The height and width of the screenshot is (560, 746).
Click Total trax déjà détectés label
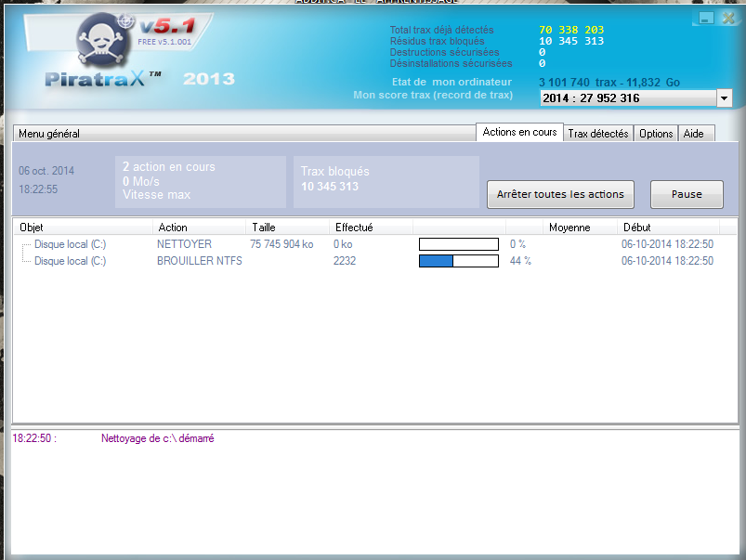441,30
